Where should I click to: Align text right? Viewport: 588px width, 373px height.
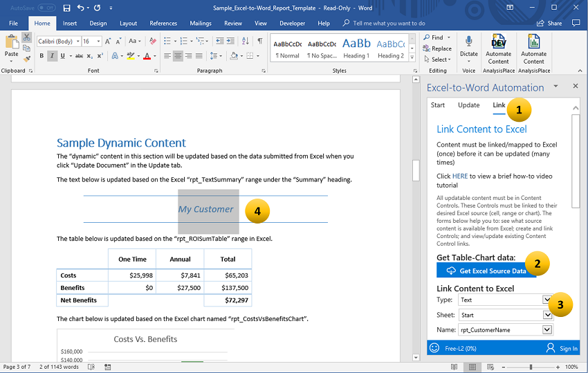189,56
